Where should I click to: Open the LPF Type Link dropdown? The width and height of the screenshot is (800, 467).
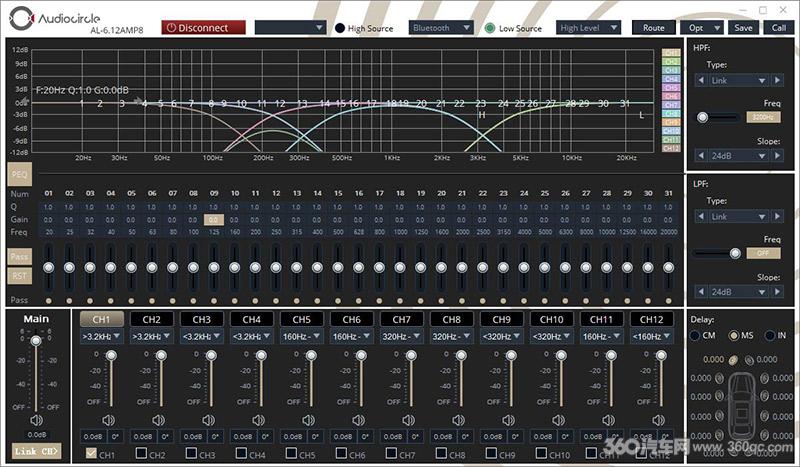(739, 216)
